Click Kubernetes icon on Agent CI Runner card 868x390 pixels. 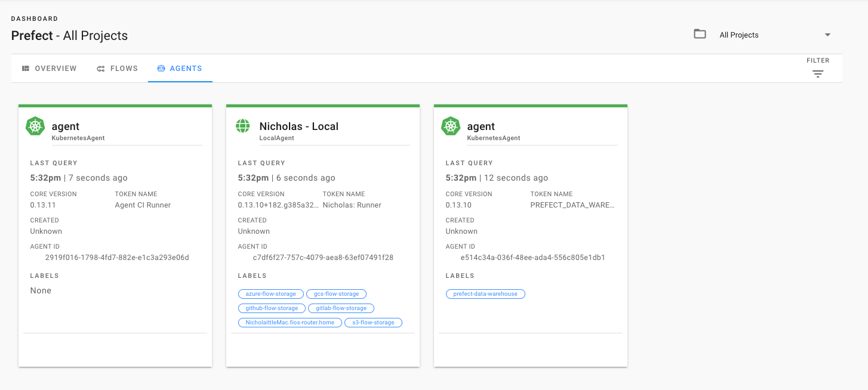pos(35,126)
